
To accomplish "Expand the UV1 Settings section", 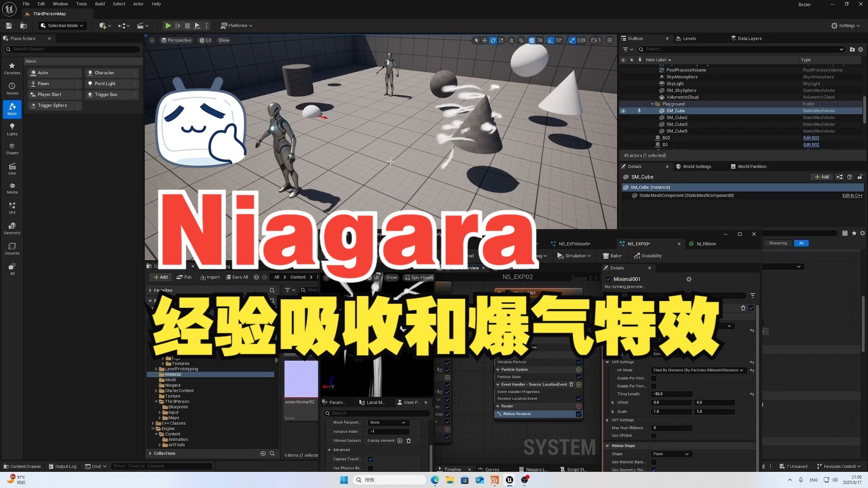I will click(608, 420).
